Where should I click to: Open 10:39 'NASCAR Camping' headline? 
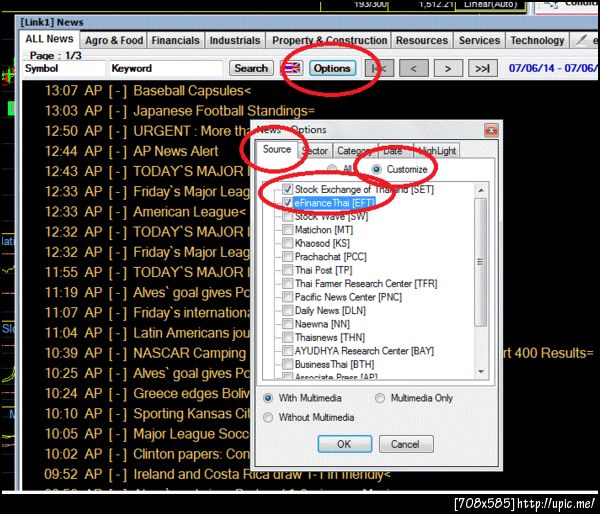pos(190,353)
